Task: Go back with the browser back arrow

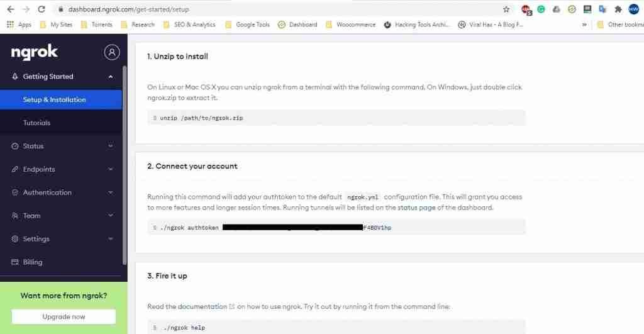Action: pyautogui.click(x=11, y=9)
